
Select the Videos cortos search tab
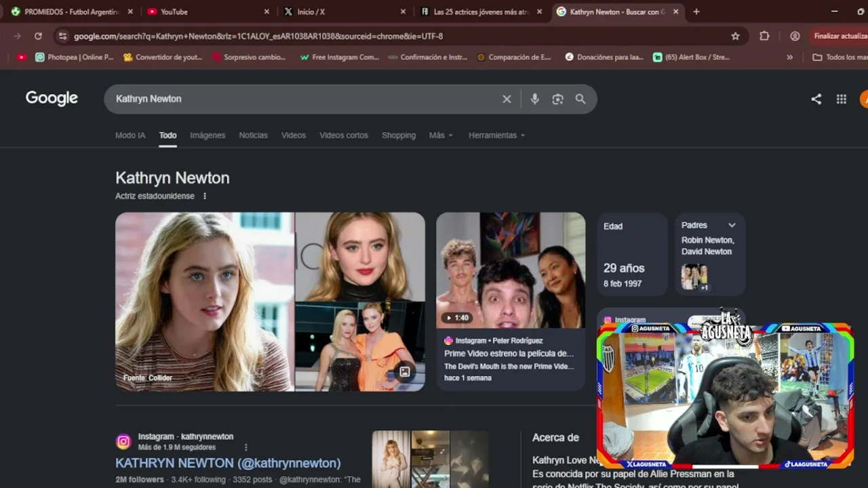[x=344, y=136]
